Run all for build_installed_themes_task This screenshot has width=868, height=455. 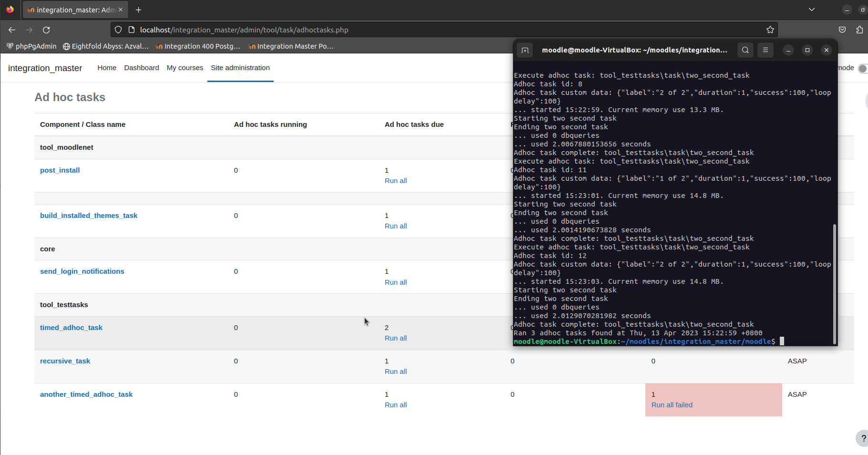[396, 226]
